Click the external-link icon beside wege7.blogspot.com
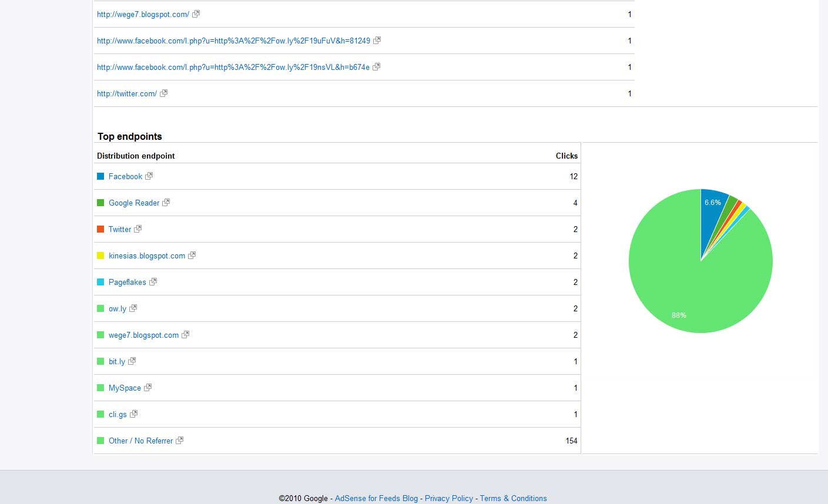Image resolution: width=828 pixels, height=504 pixels. click(185, 335)
